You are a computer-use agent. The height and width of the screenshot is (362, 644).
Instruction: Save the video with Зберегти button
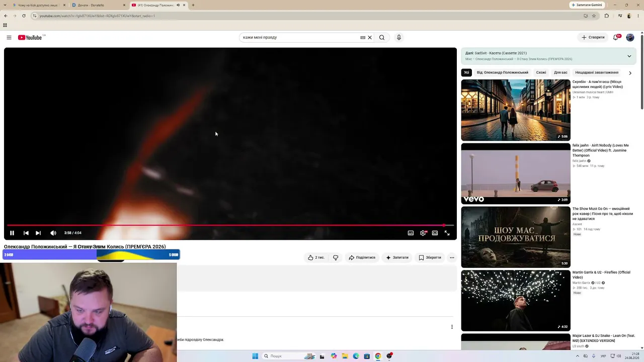click(x=430, y=257)
